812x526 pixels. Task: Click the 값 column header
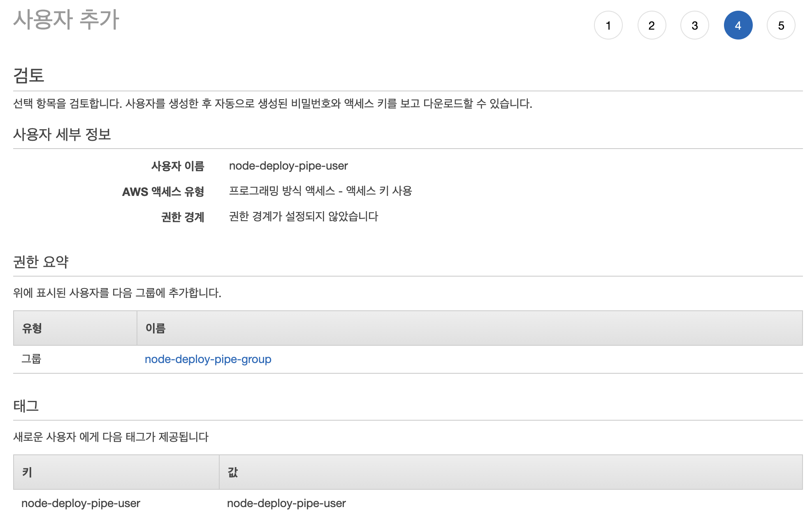tap(233, 472)
